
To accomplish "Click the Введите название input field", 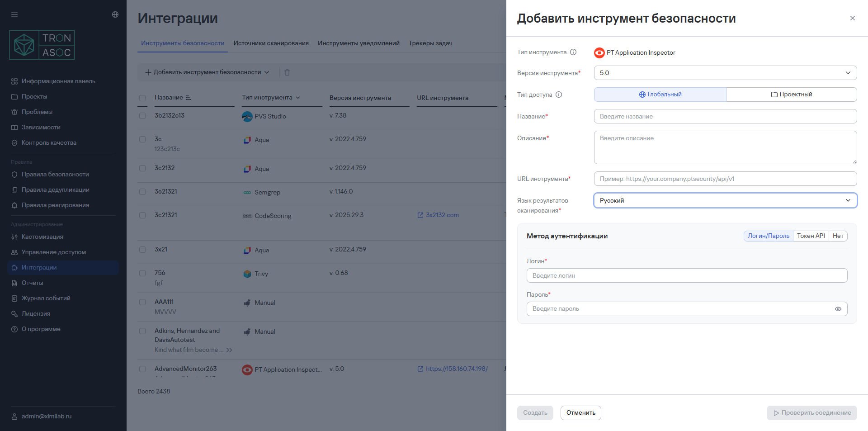I will pos(725,116).
